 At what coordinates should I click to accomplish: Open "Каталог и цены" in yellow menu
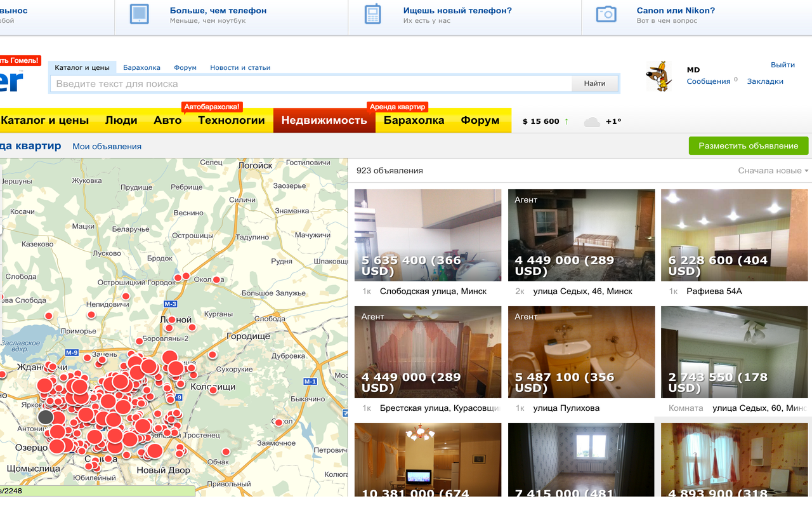point(45,120)
